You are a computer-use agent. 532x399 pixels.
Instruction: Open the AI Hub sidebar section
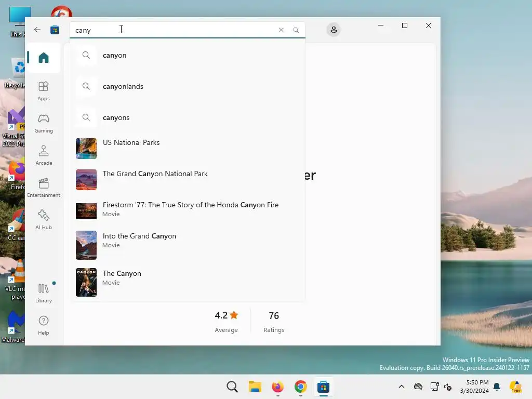coord(44,220)
